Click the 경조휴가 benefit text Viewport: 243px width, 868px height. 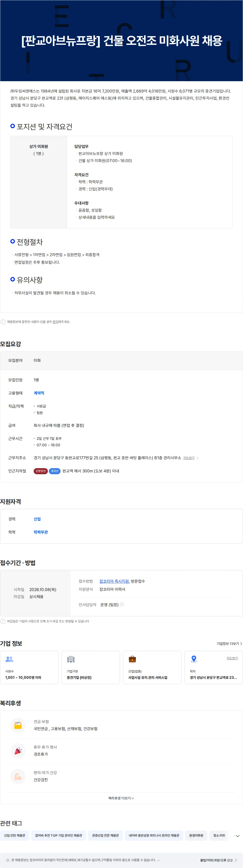point(41,754)
